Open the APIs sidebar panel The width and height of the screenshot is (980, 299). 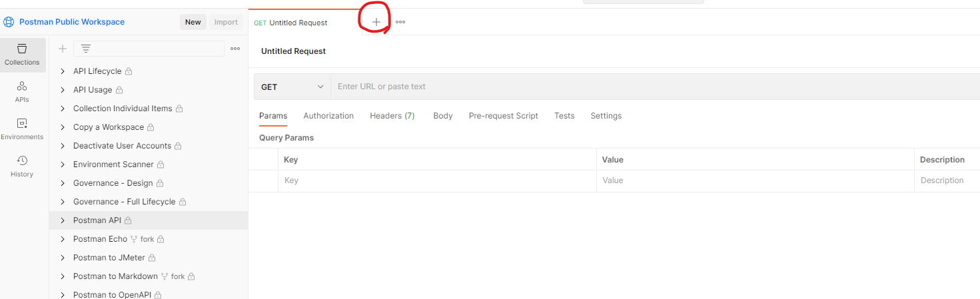[x=22, y=92]
